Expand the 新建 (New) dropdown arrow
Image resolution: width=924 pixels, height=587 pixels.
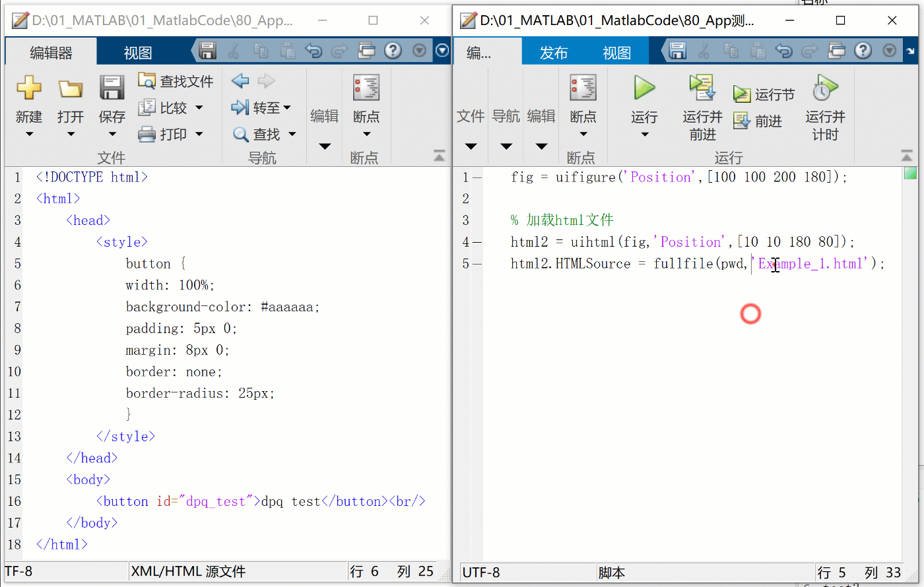[29, 134]
